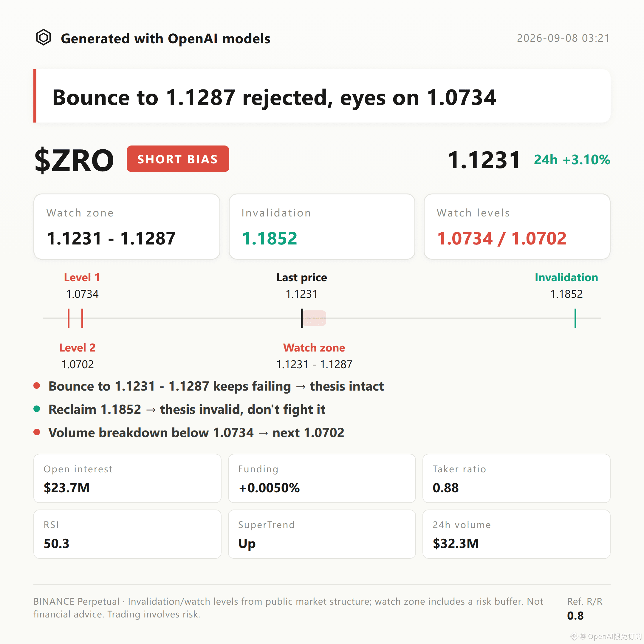Click the Funding +0.0050% tile

(322, 478)
